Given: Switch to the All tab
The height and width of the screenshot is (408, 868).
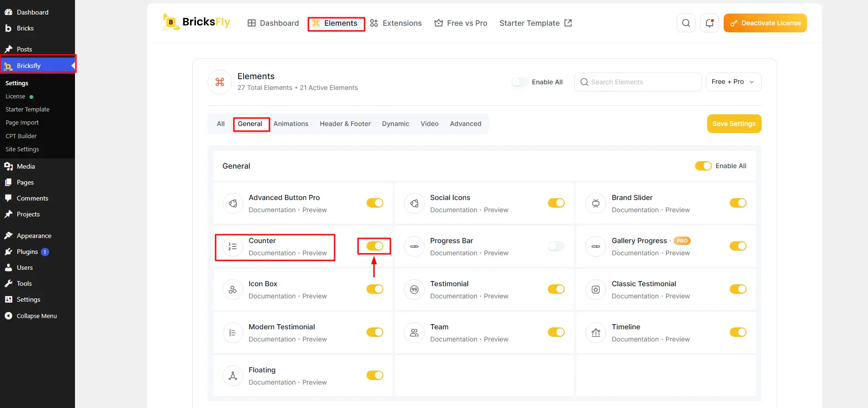Looking at the screenshot, I should 221,124.
